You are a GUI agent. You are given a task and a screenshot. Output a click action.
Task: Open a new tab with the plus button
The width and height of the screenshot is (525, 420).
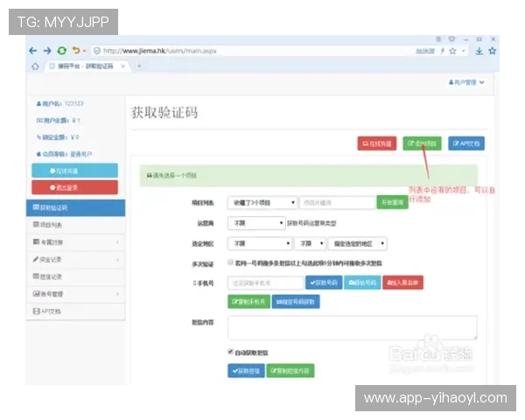[x=139, y=66]
